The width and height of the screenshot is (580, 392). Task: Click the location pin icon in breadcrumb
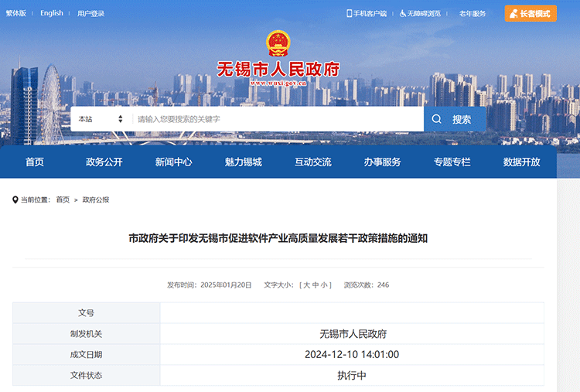tap(15, 199)
